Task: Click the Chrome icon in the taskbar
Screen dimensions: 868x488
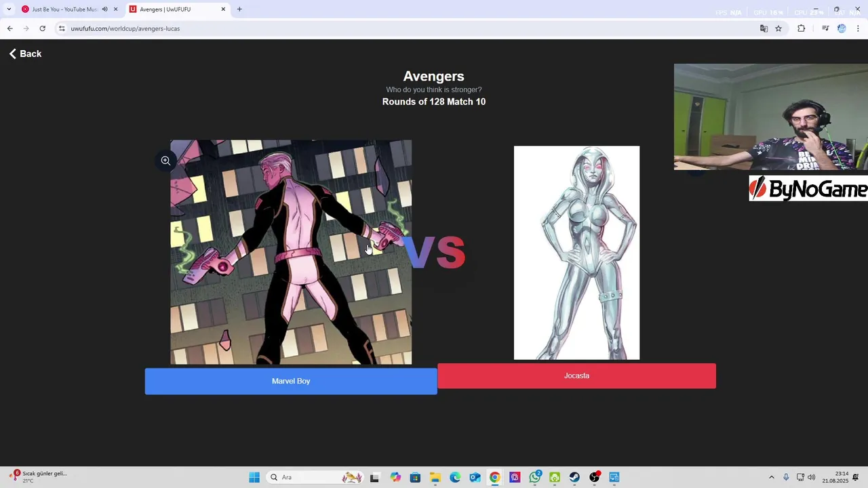Action: point(495,477)
